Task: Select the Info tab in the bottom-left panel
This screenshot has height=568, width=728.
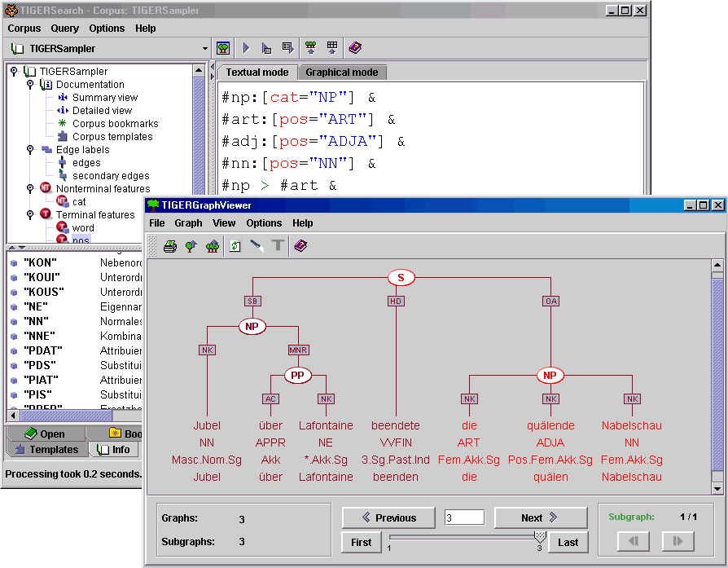Action: [114, 450]
